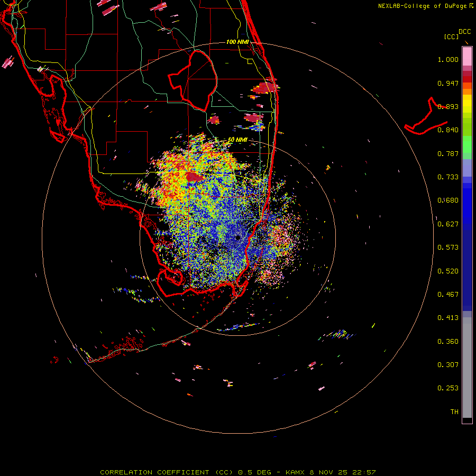Screen dimensions: 476x476
Task: Click the 50 NMI range ring label
Action: click(237, 140)
